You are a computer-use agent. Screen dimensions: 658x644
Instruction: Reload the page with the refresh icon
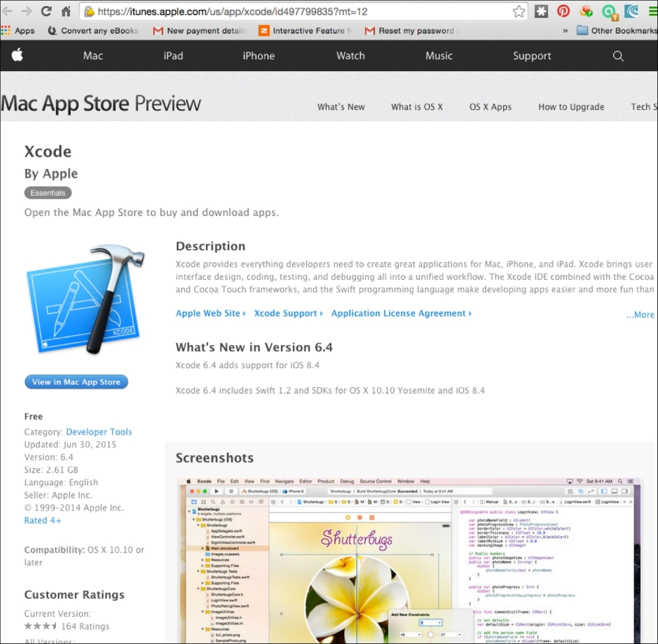46,11
